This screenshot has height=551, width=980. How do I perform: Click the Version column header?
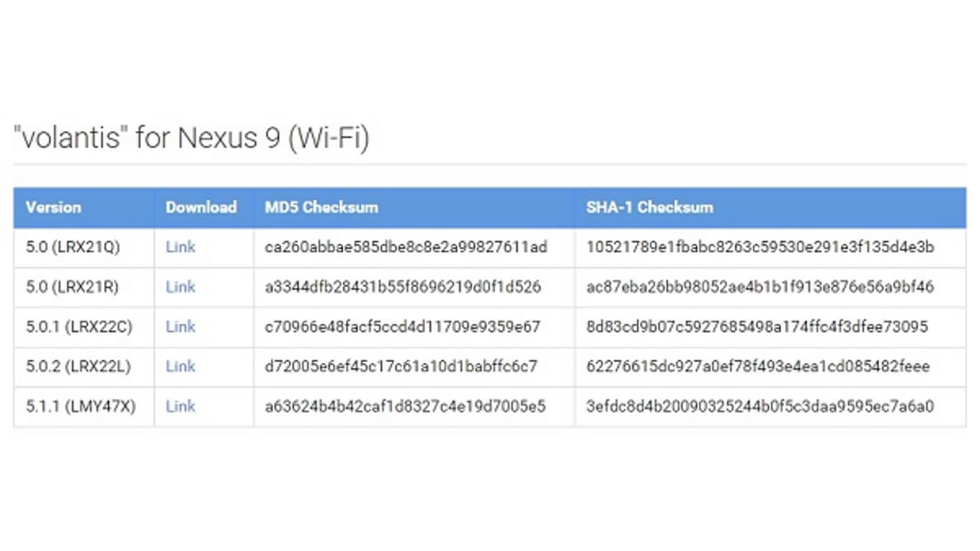click(x=54, y=207)
